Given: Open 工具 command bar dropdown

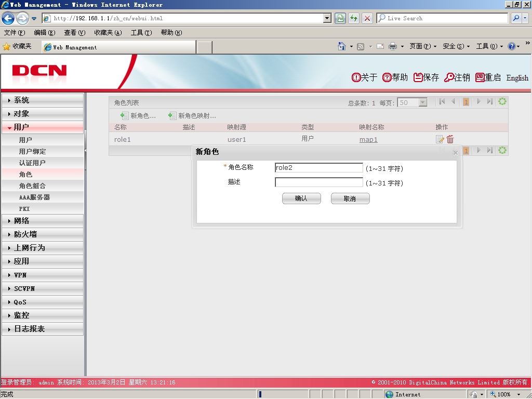Looking at the screenshot, I should pos(489,46).
